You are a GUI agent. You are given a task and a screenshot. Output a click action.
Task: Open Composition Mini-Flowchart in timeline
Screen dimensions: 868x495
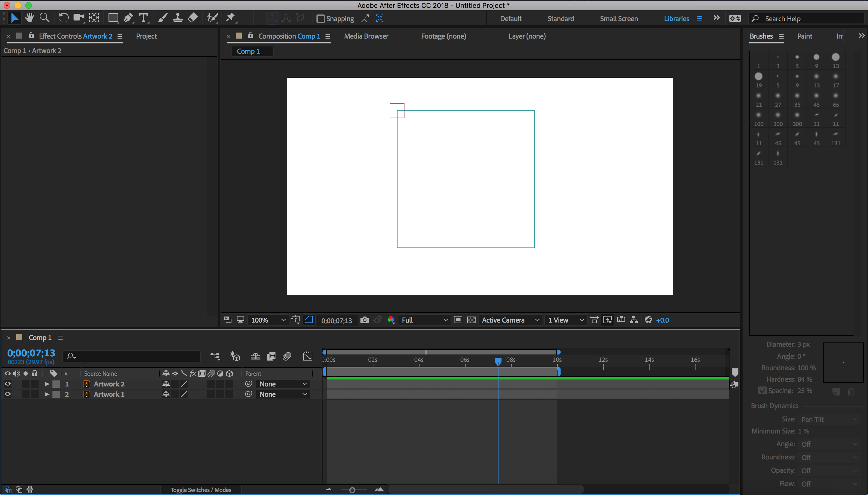pos(215,356)
